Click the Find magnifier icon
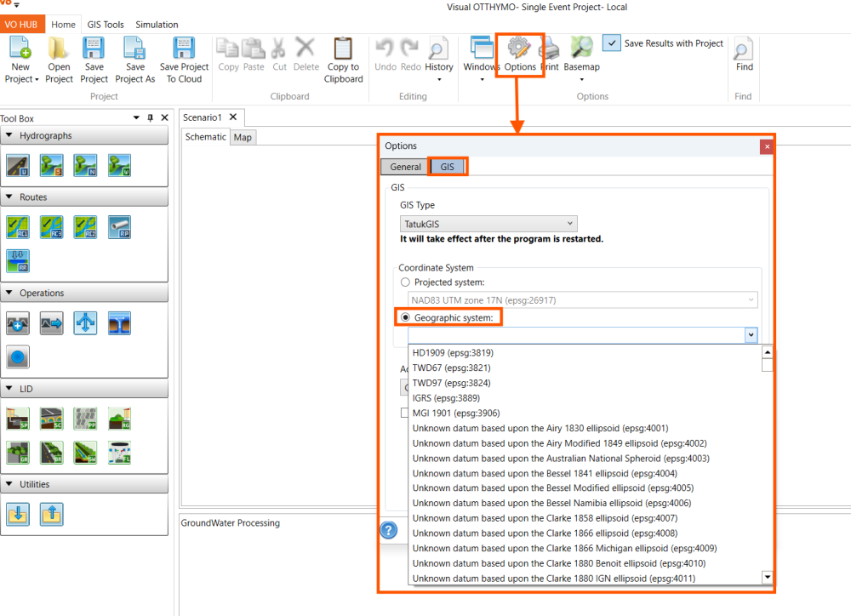851x616 pixels. [743, 48]
